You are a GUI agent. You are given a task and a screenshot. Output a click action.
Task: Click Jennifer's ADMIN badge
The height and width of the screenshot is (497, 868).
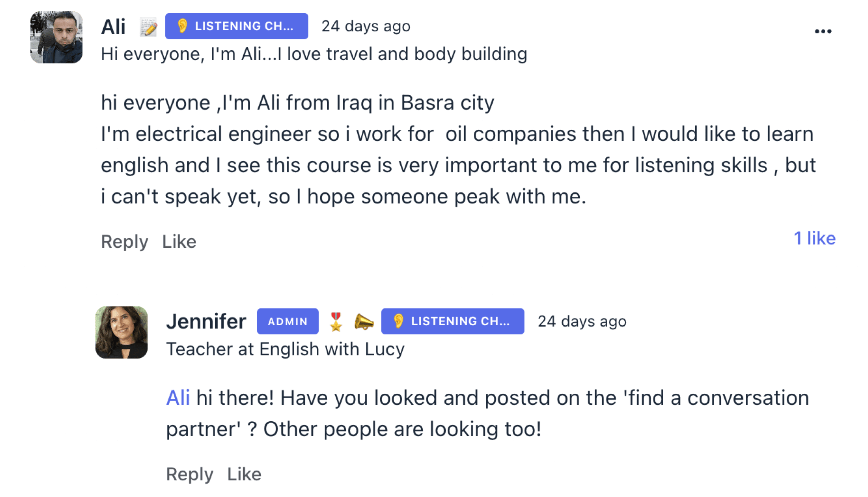pos(288,321)
